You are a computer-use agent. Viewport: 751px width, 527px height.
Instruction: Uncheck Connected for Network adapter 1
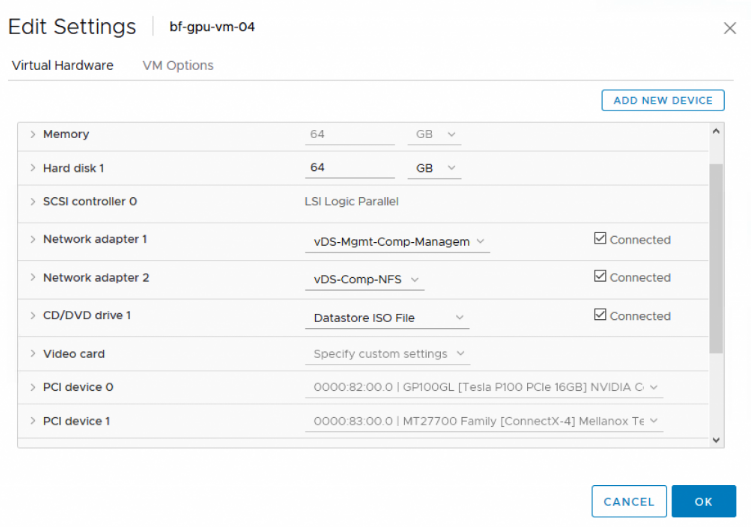pyautogui.click(x=600, y=239)
